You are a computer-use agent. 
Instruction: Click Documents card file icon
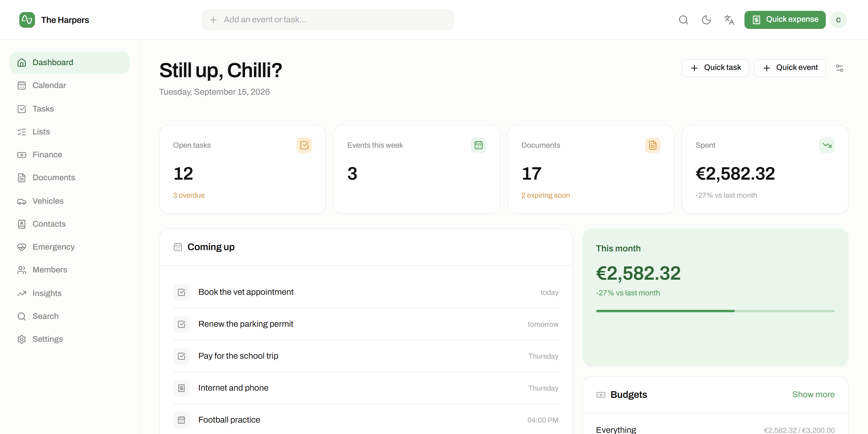pyautogui.click(x=653, y=145)
